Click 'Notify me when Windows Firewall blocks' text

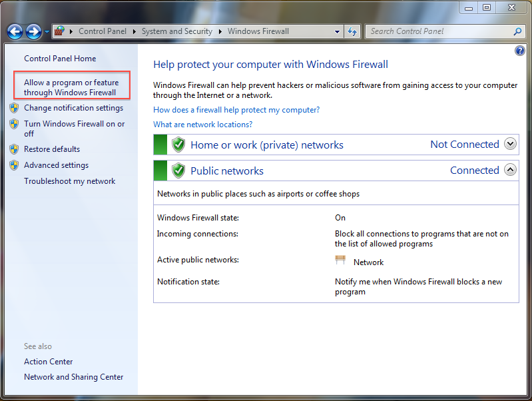pyautogui.click(x=418, y=286)
